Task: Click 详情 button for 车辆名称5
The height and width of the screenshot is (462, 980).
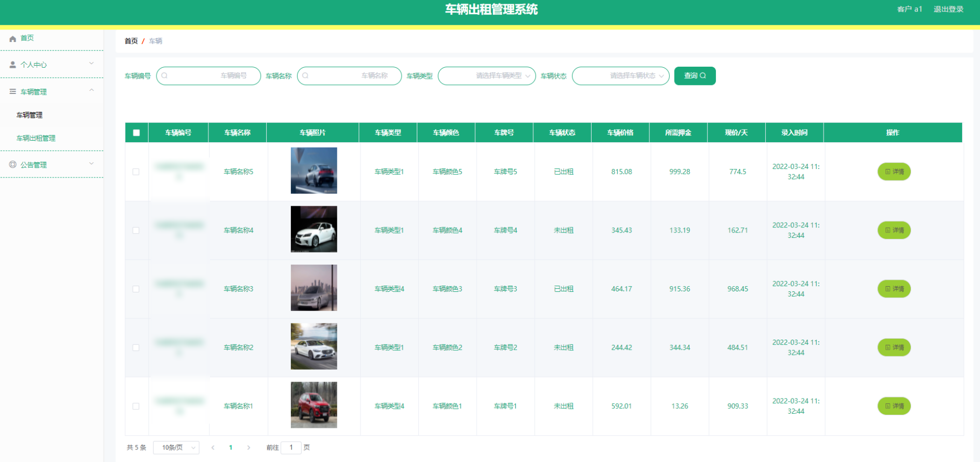Action: tap(894, 172)
